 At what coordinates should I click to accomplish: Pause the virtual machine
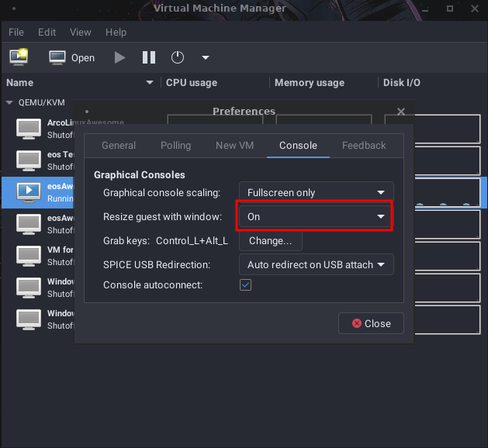click(x=149, y=57)
